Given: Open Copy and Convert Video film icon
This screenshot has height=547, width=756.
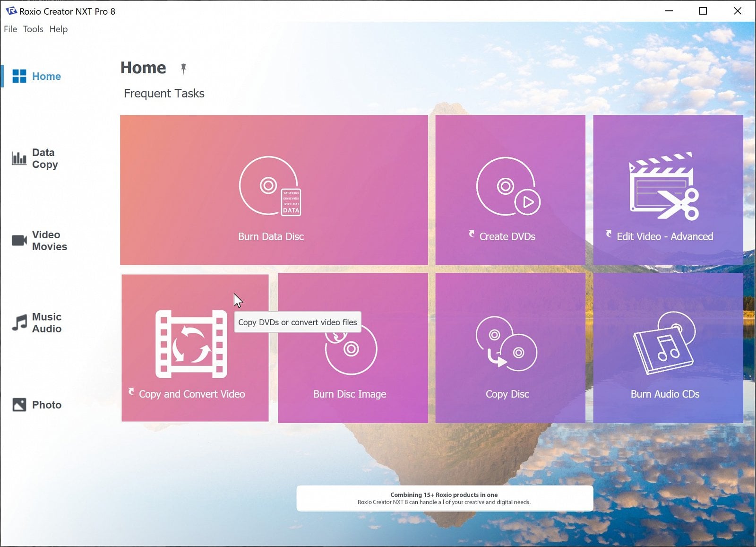Looking at the screenshot, I should [191, 344].
